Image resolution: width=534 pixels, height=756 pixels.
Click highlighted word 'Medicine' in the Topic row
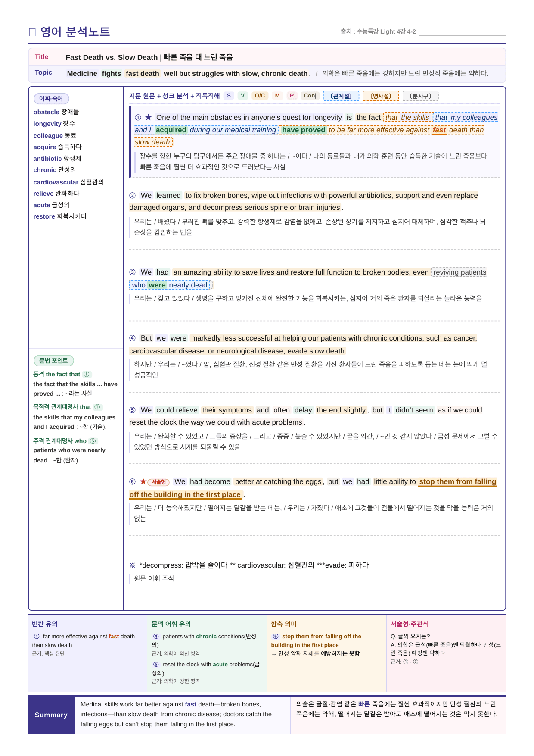82,74
